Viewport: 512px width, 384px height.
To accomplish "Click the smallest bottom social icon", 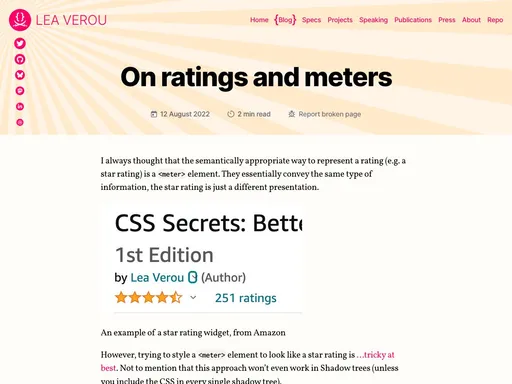I will [20, 122].
